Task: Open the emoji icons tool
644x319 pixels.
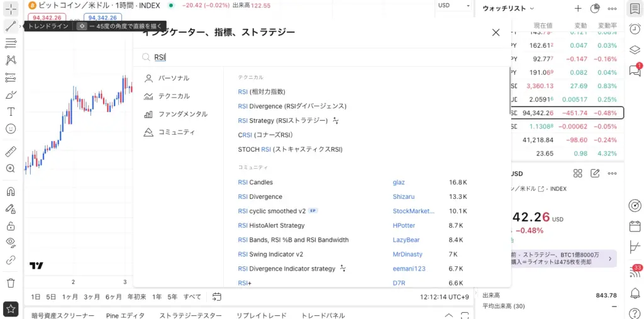Action: coord(11,129)
